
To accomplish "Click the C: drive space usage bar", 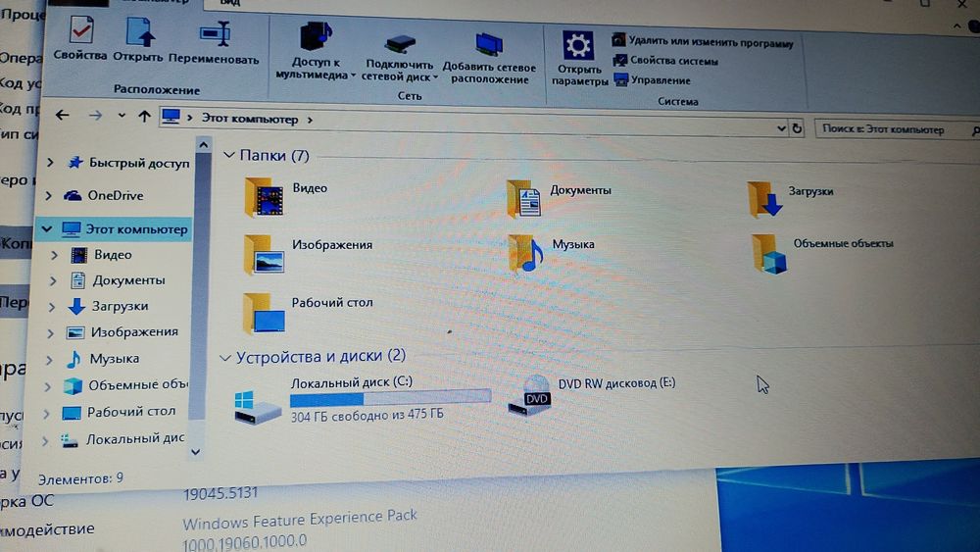I will click(391, 398).
